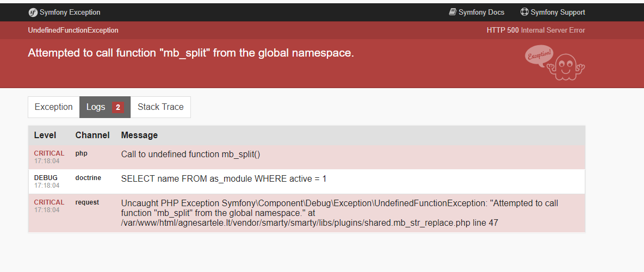Click the UndefinedFunctionException label
Viewport: 644px width, 272px height.
(x=73, y=30)
